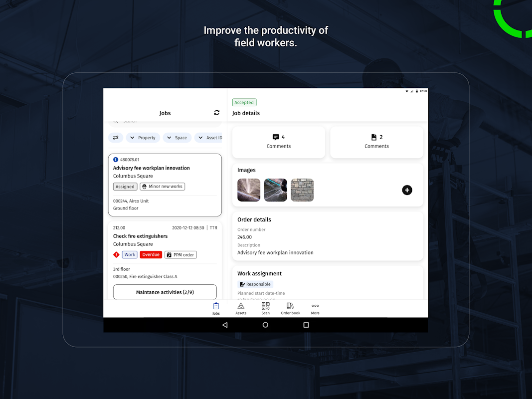Open the water pipe burst image thumbnail

[x=249, y=190]
